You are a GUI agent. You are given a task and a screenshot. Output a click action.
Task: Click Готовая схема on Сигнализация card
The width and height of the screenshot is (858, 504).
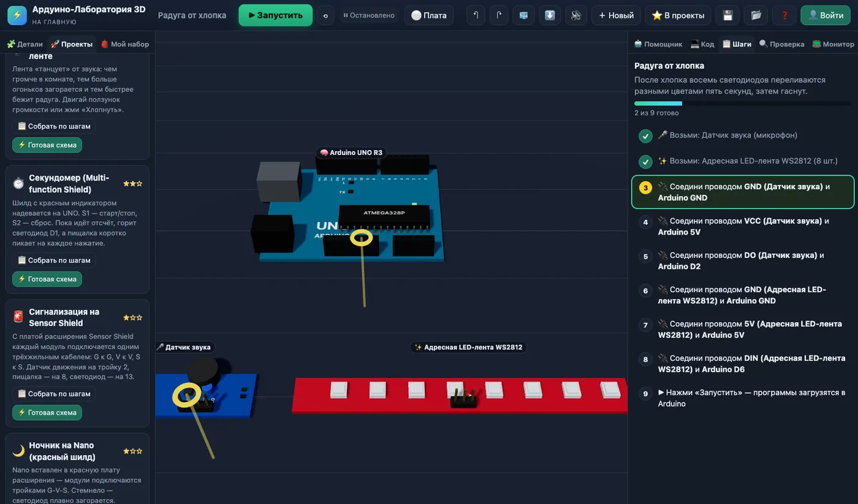click(47, 413)
